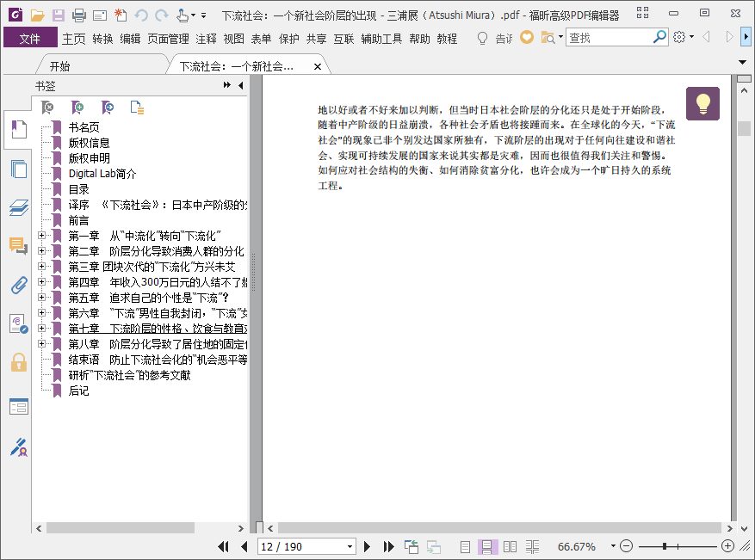Open the 主页 ribbon tab

[x=74, y=39]
